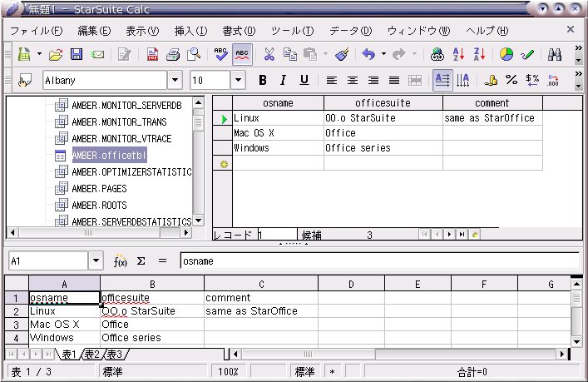The height and width of the screenshot is (382, 588).
Task: Apply Percent number format icon
Action: pos(511,80)
